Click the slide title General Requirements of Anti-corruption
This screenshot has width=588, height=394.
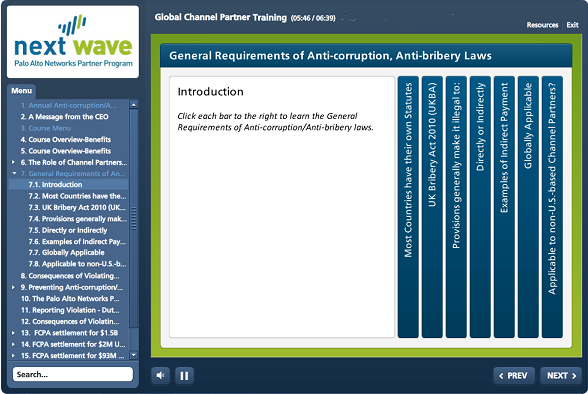click(x=330, y=56)
